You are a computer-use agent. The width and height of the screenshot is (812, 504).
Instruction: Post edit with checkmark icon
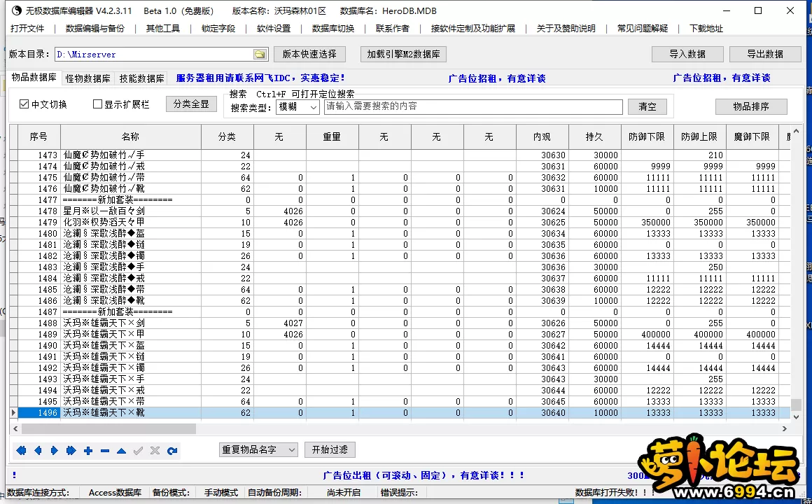(139, 451)
